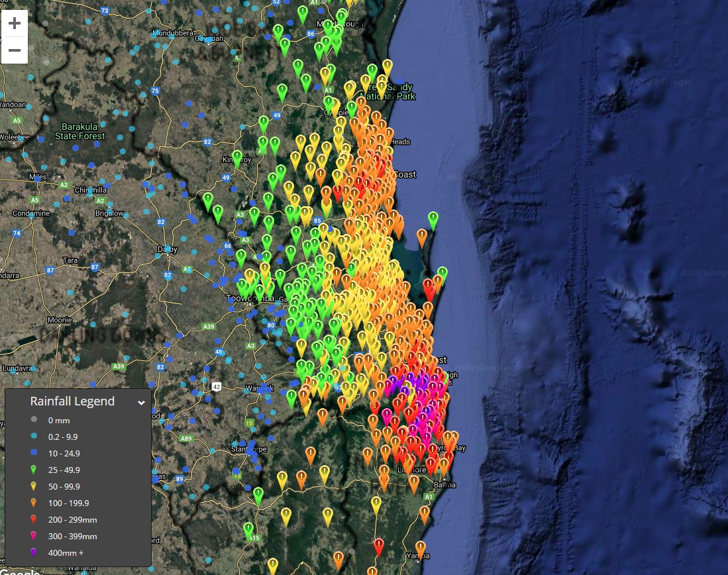Click the purple 400mm + legend pin
Image resolution: width=728 pixels, height=575 pixels.
(33, 552)
